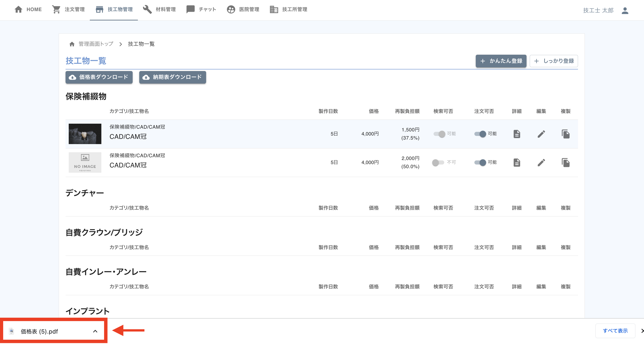Open detail document icon for first CAD/CAM冠 row

point(517,134)
